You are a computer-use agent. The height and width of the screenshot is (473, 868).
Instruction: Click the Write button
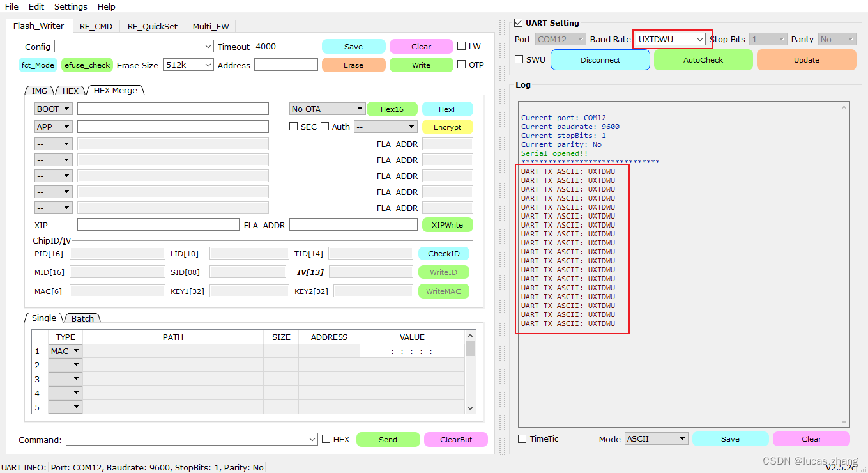click(x=421, y=65)
